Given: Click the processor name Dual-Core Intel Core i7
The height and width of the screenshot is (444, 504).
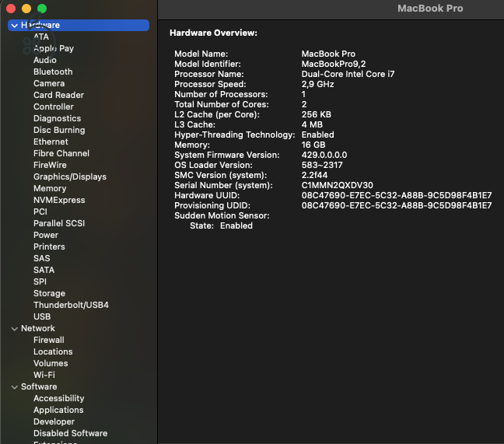Looking at the screenshot, I should [348, 74].
